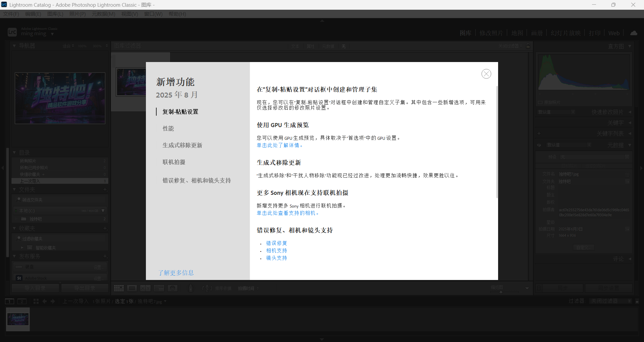This screenshot has width=644, height=342.
Task: Click the Lrc logo in identity plate
Action: (12, 32)
